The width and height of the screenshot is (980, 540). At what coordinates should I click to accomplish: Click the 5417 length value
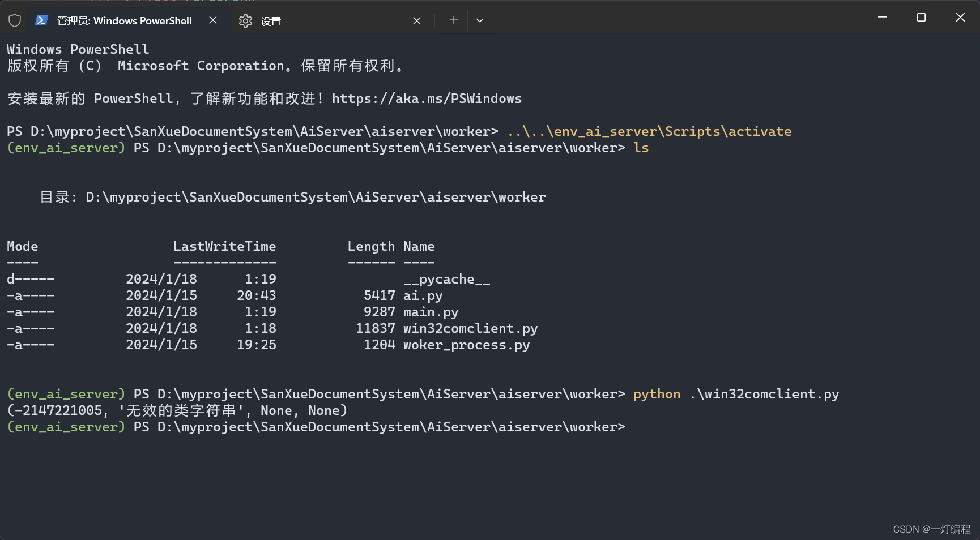click(x=380, y=295)
